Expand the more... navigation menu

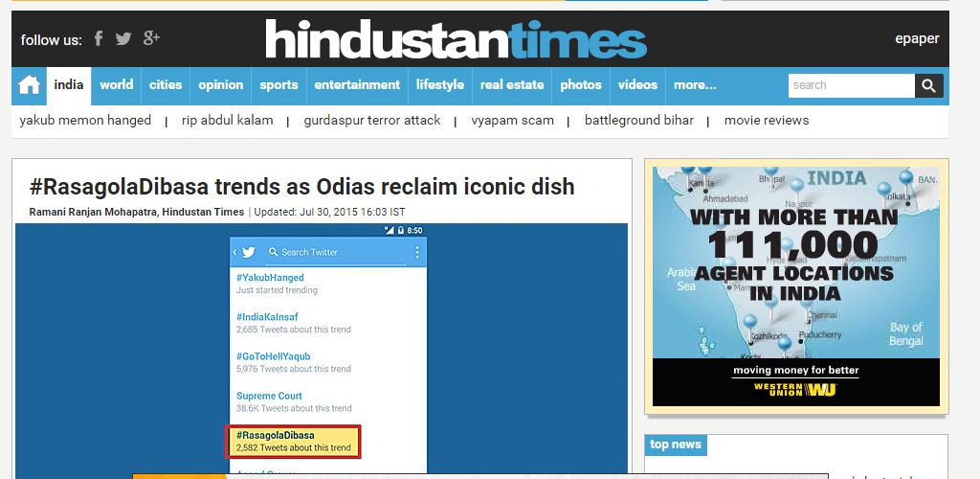click(695, 85)
